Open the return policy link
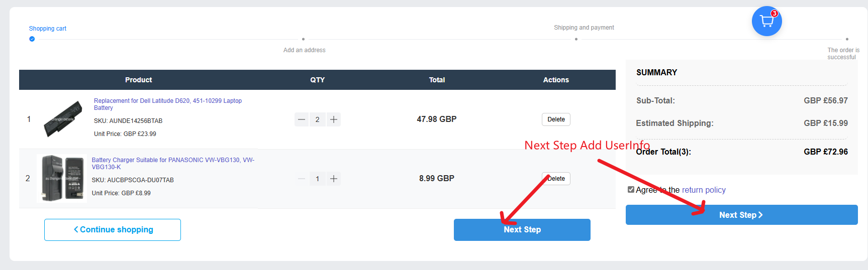868x270 pixels. coord(704,190)
